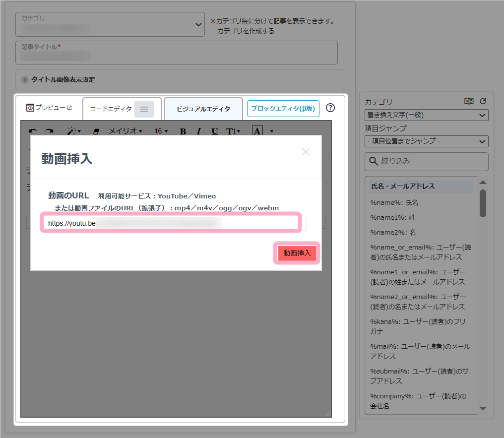Image resolution: width=504 pixels, height=438 pixels.
Task: Click the dictionary book icon beside カテゴリ
Action: pos(469,101)
